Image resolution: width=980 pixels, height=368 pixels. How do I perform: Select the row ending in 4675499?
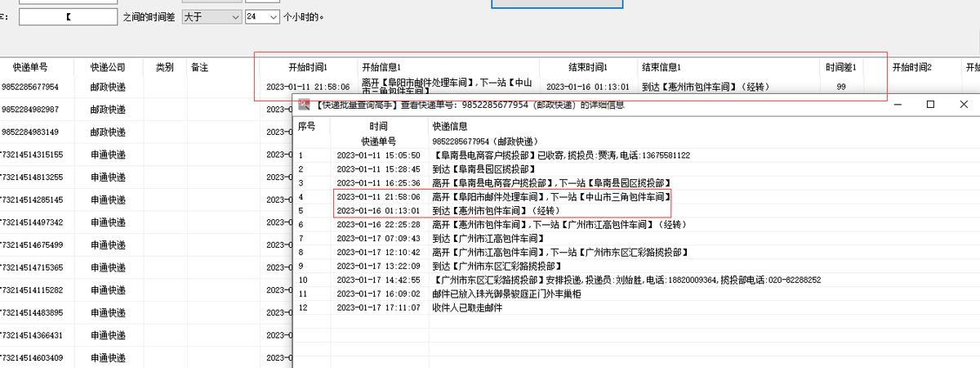tap(31, 245)
